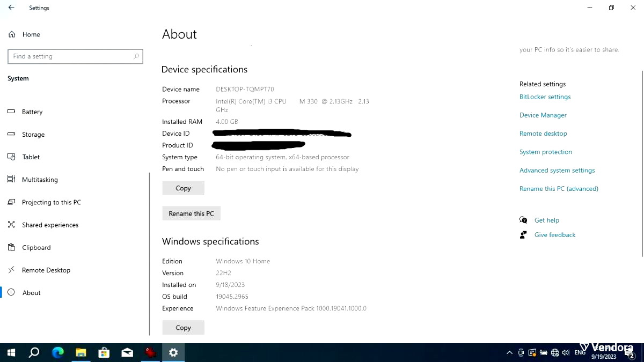This screenshot has width=644, height=362.
Task: Open Microsoft Store from taskbar
Action: 104,352
